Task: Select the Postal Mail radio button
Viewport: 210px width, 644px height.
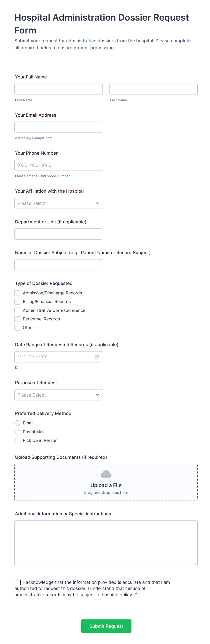Action: pos(17,432)
